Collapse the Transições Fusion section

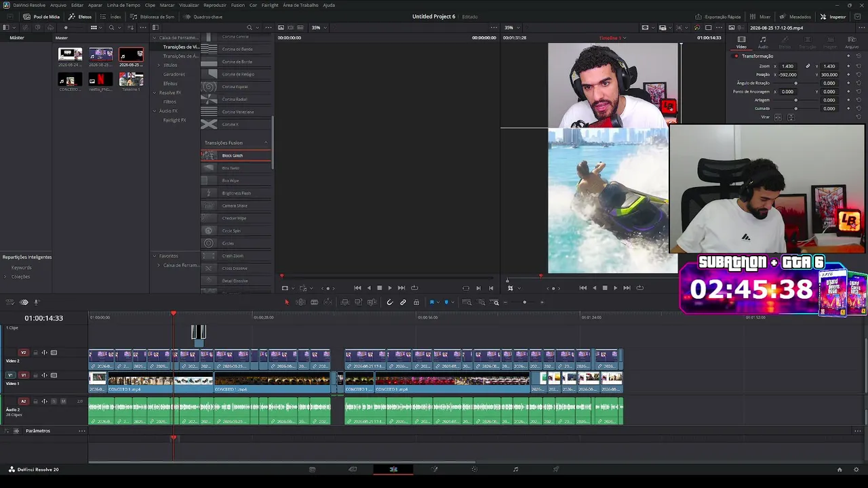266,143
